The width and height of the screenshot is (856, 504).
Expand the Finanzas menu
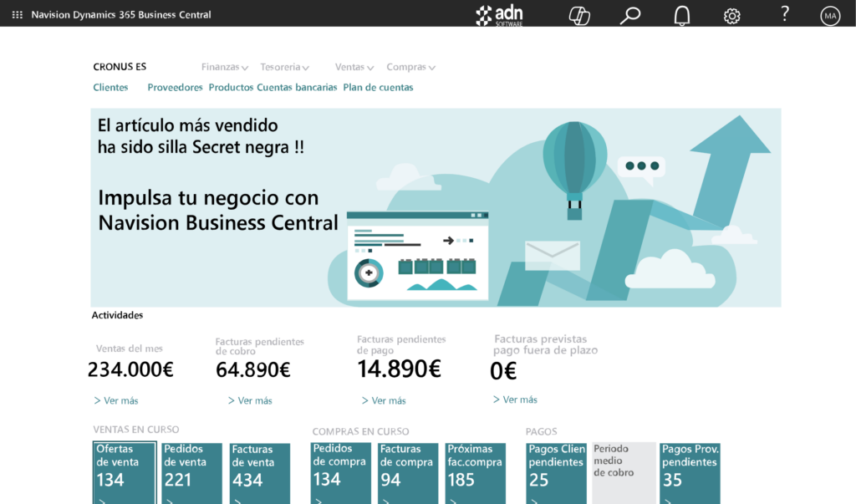[224, 67]
